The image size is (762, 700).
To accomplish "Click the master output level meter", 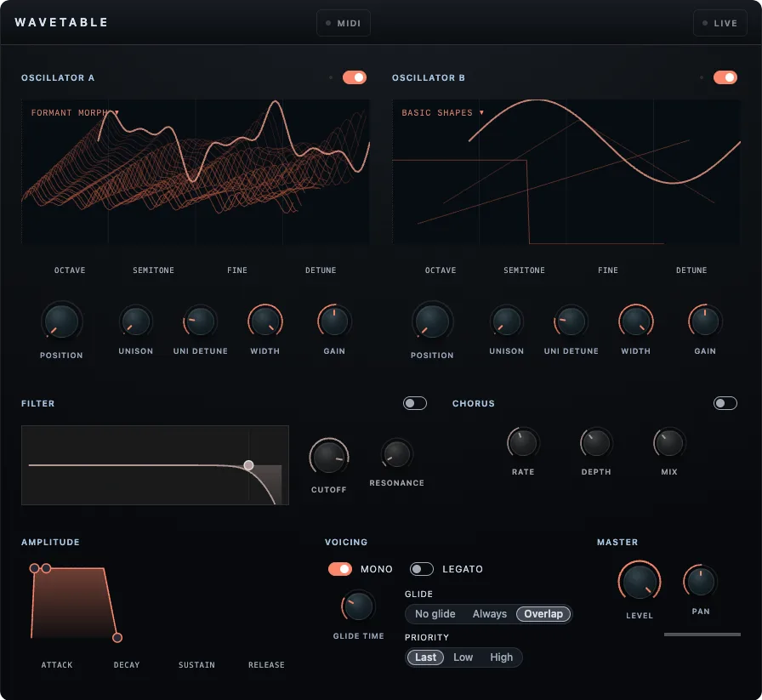I will pos(702,635).
